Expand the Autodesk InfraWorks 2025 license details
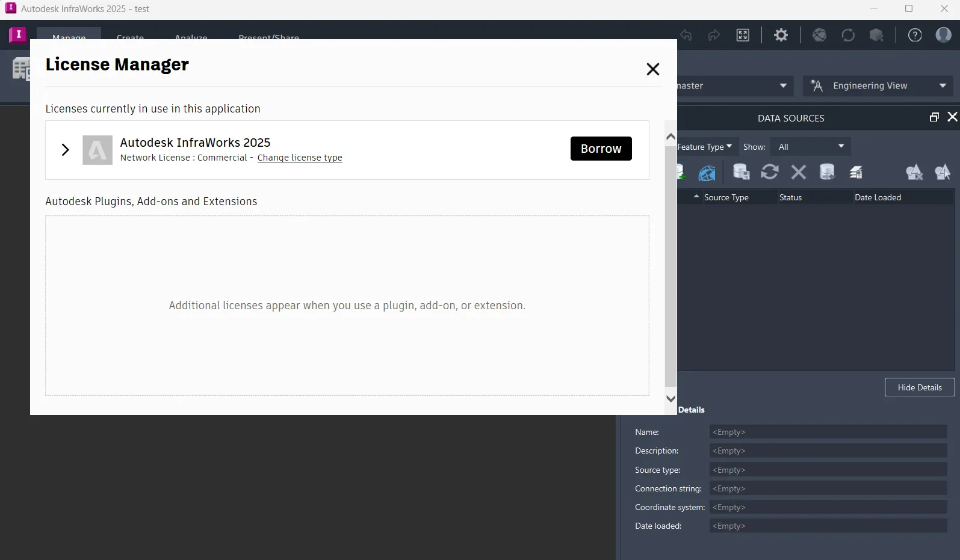Image resolution: width=960 pixels, height=560 pixels. 66,150
